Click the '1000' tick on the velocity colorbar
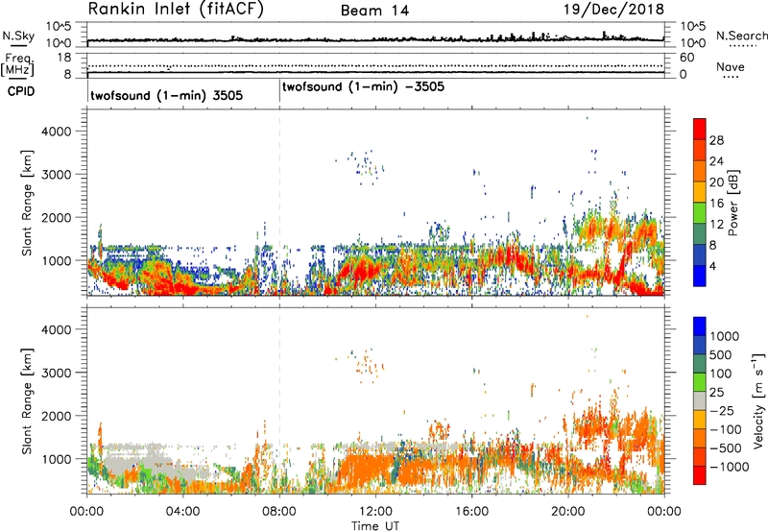 click(x=725, y=336)
